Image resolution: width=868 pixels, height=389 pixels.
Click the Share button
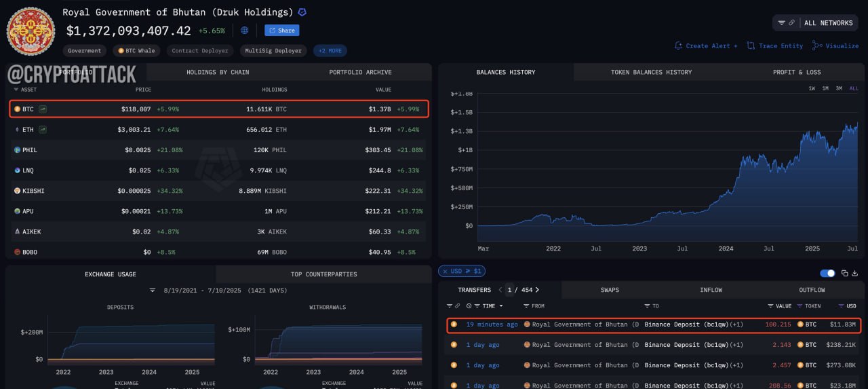click(x=281, y=31)
